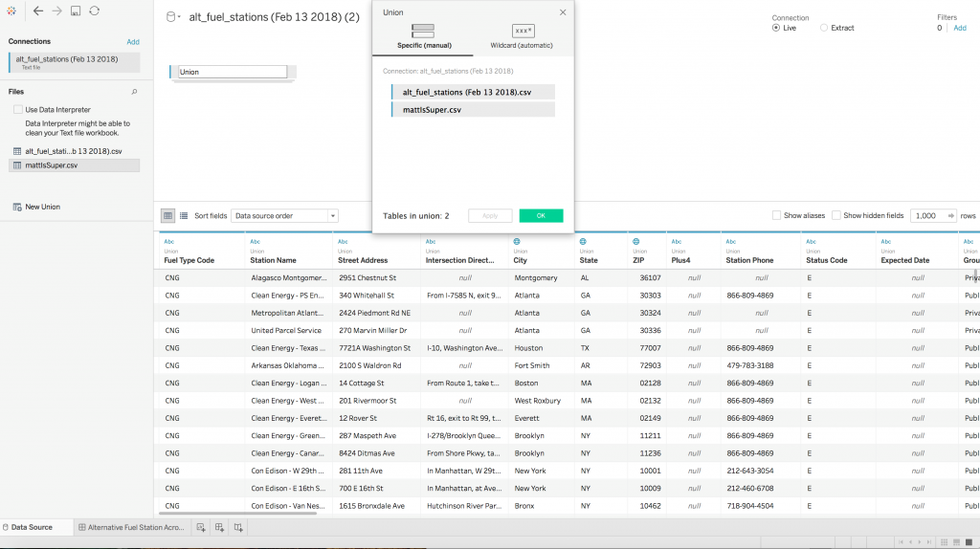This screenshot has width=980, height=549.
Task: Jump to the last sheet arrow
Action: point(928,541)
